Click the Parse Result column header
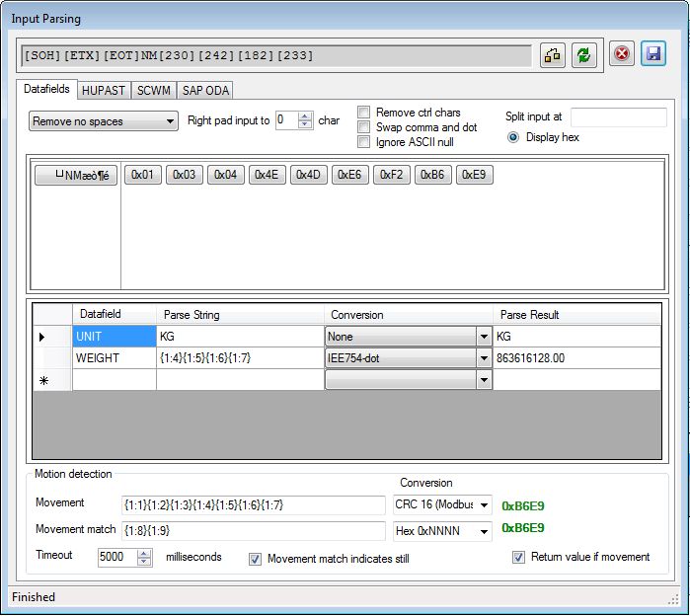 click(x=576, y=315)
